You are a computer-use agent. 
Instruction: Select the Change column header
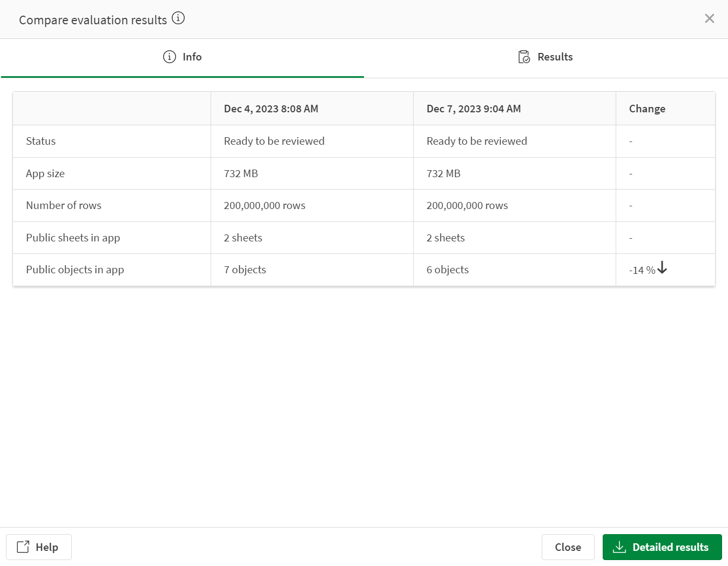(x=646, y=108)
